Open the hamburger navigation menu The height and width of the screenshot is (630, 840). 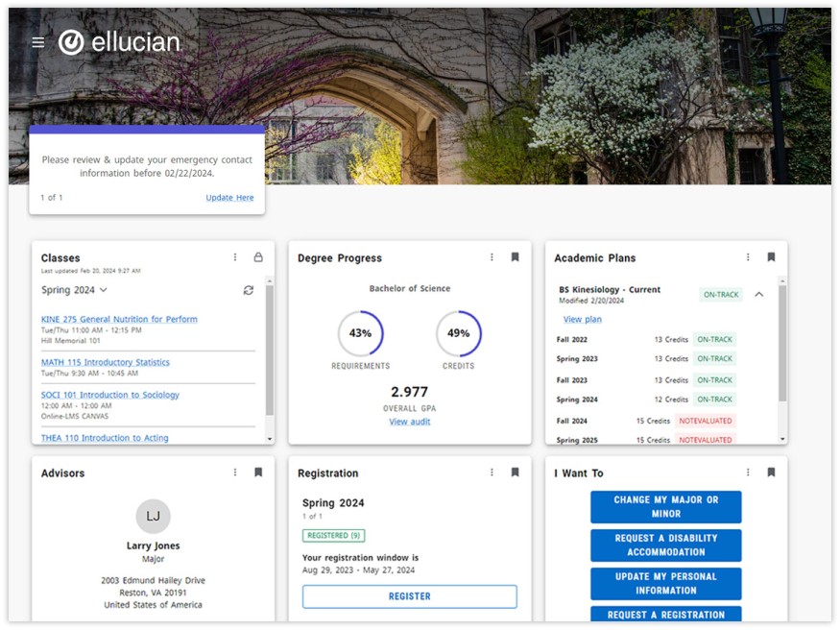tap(38, 42)
